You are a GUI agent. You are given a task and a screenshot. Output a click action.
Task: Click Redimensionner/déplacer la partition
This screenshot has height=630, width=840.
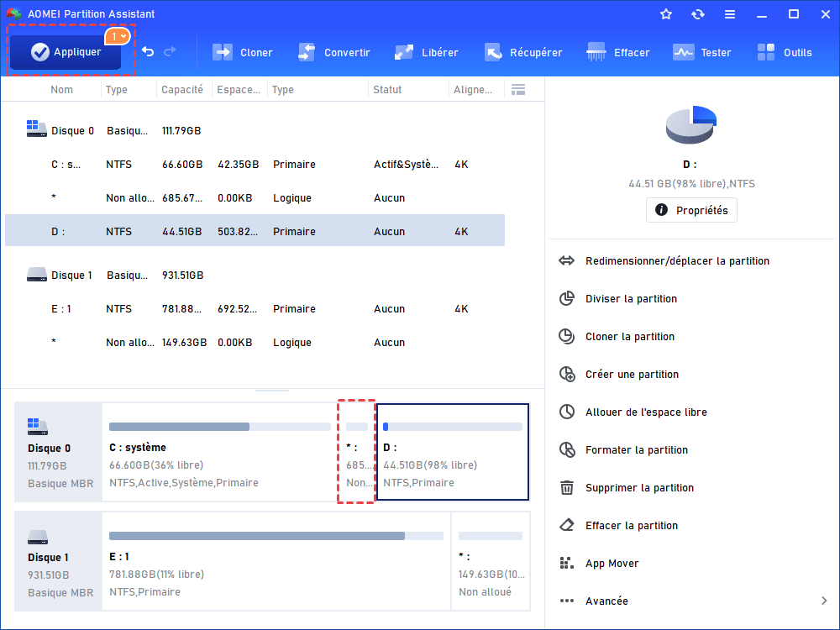click(x=677, y=261)
